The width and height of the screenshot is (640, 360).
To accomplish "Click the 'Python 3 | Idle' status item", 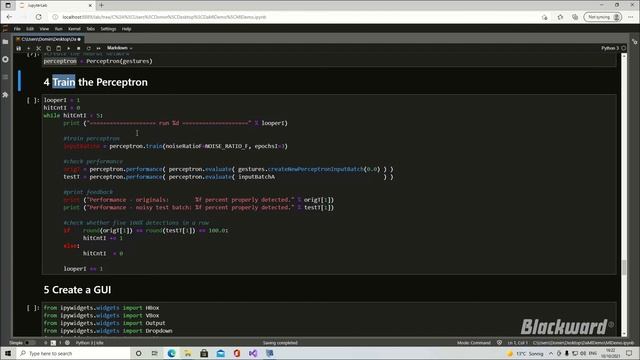I will (89, 343).
